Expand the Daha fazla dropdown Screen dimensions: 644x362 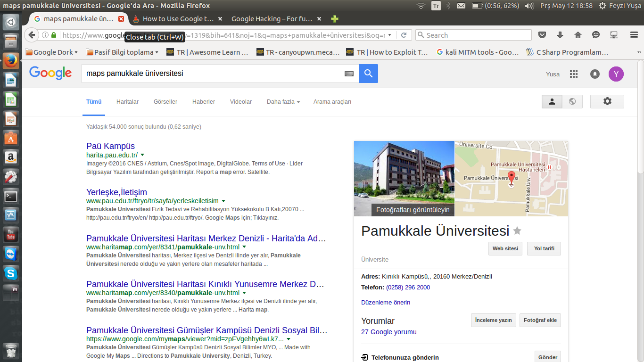(283, 102)
